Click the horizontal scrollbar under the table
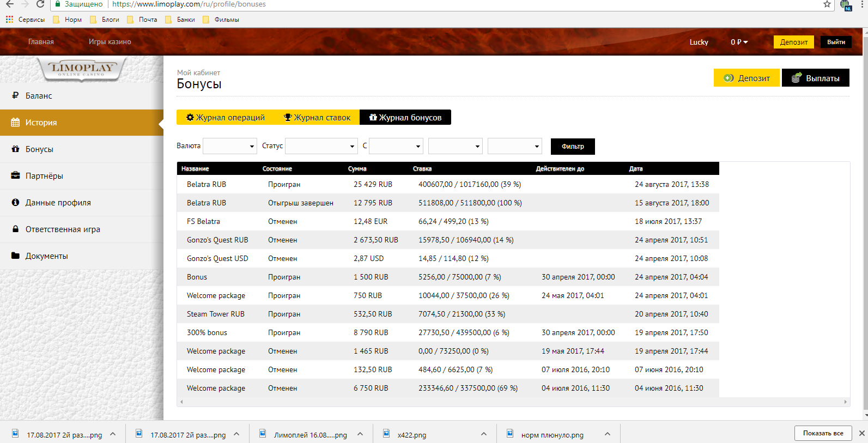Screen dimensions: 868x443 point(513,402)
